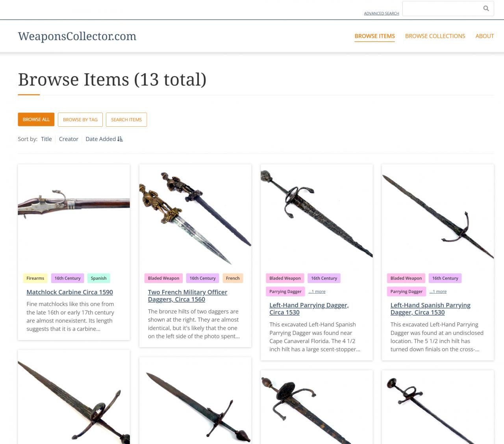This screenshot has width=504, height=444.
Task: Select the Spanish tag on the matchlock card
Action: pos(99,278)
